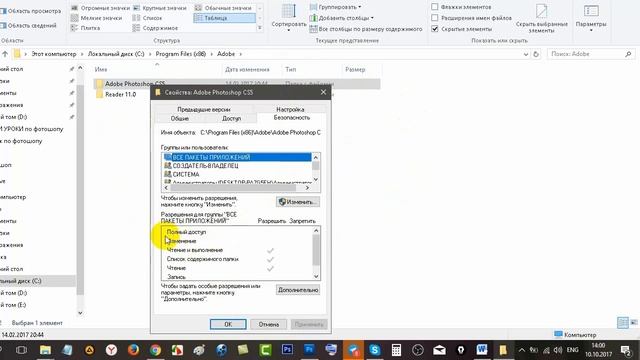This screenshot has width=640, height=360.
Task: Switch to Безопасность tab
Action: (291, 118)
